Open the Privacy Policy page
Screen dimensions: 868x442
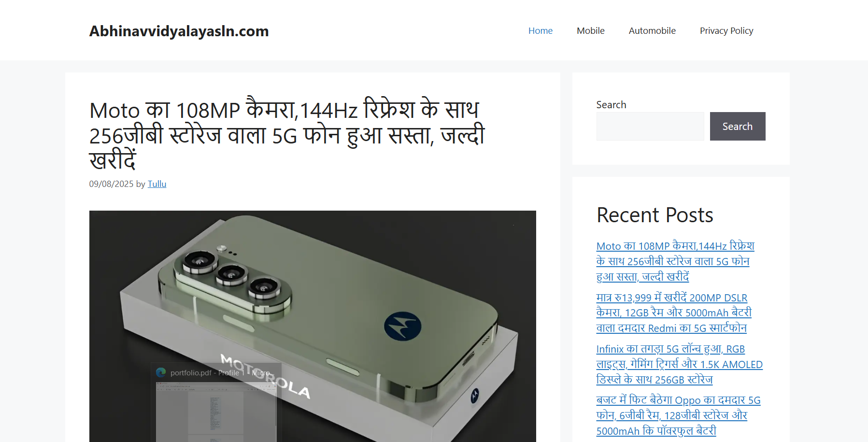726,31
